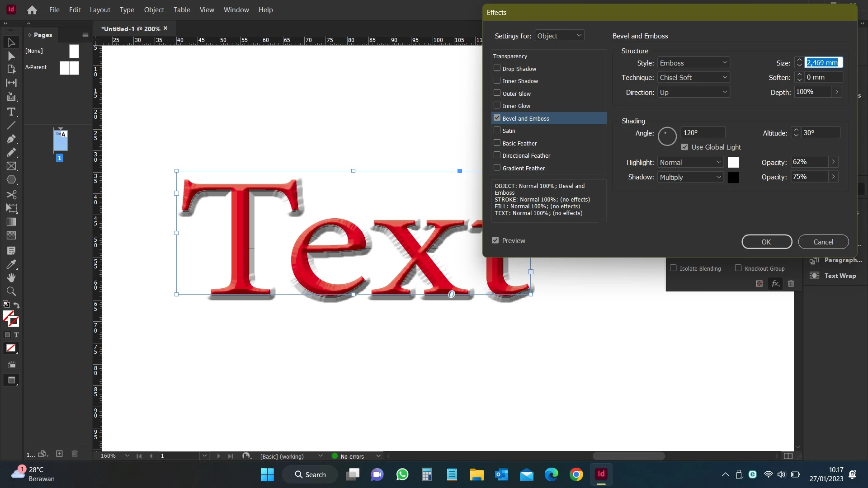Open the Object menu
The width and height of the screenshot is (868, 488).
pos(154,9)
